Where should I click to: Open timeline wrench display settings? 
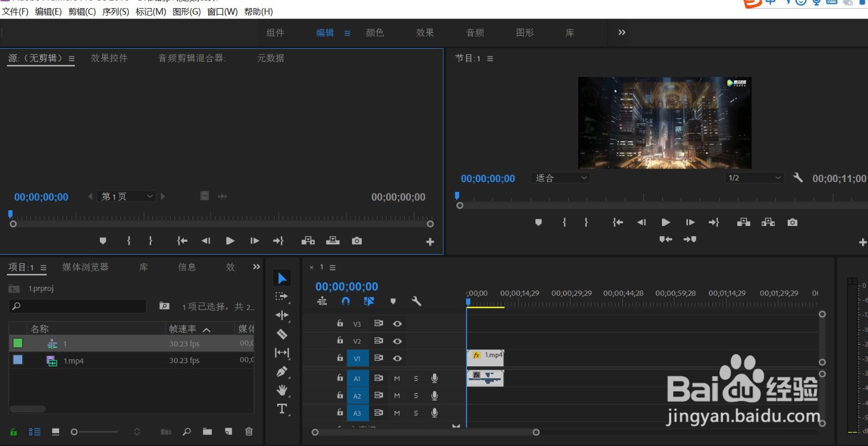416,301
